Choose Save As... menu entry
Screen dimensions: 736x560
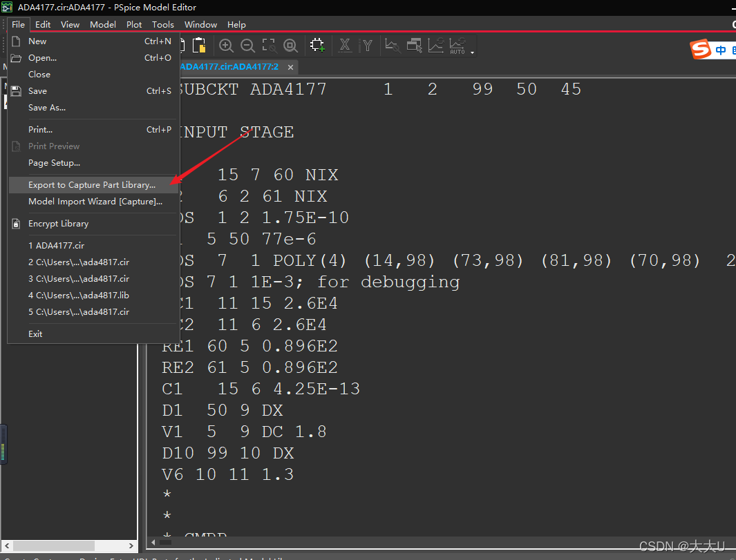click(x=93, y=108)
